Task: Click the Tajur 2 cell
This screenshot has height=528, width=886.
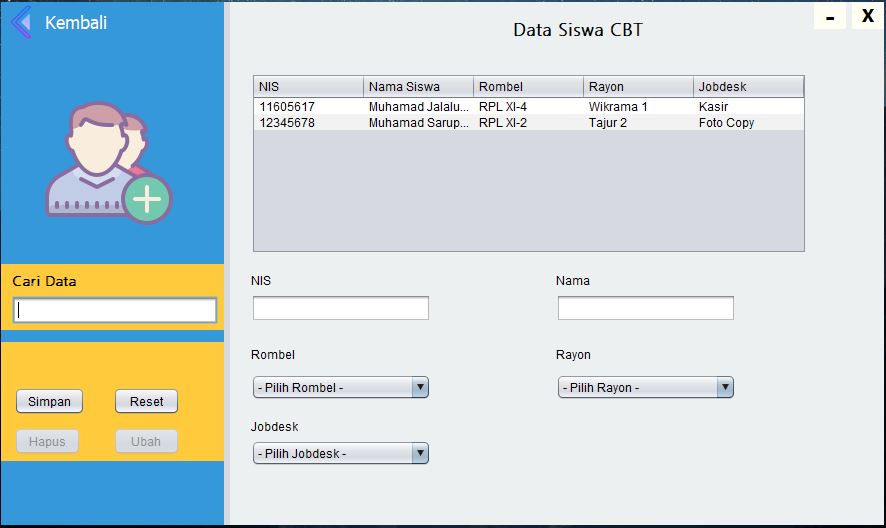Action: pyautogui.click(x=639, y=123)
